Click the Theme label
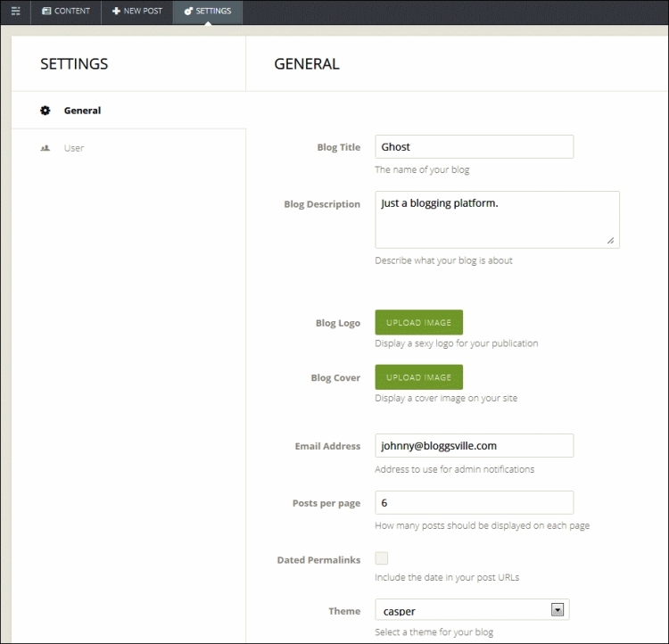669x644 pixels. tap(344, 611)
